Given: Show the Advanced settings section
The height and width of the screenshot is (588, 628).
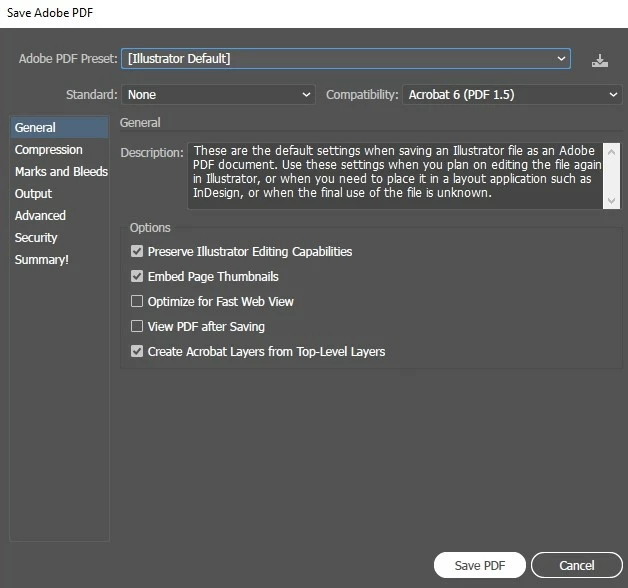Looking at the screenshot, I should [x=59, y=215].
